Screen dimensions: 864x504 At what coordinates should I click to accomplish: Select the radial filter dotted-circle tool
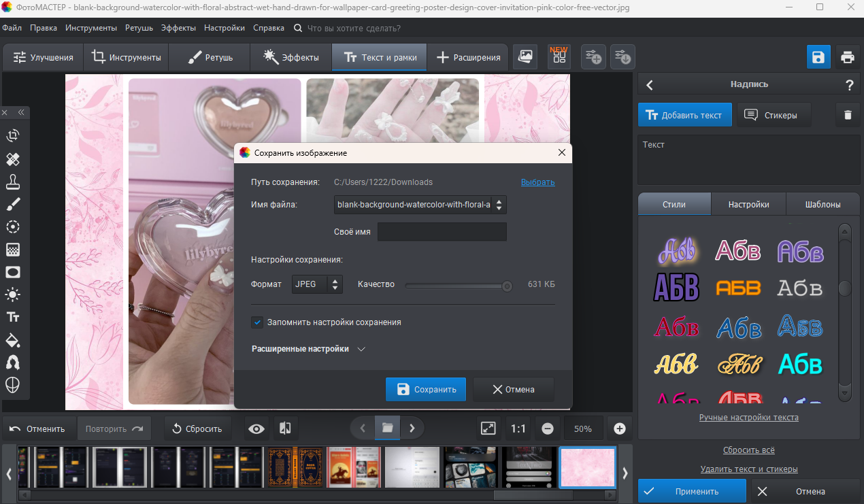[13, 226]
